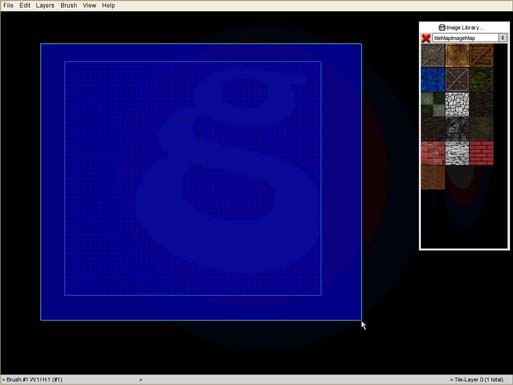This screenshot has height=385, width=513.
Task: Open the View menu
Action: [89, 5]
